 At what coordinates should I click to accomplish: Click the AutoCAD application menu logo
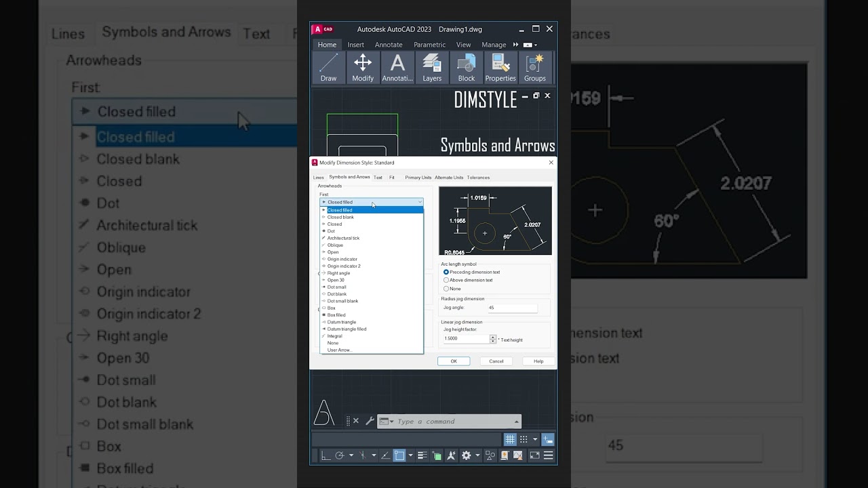323,29
